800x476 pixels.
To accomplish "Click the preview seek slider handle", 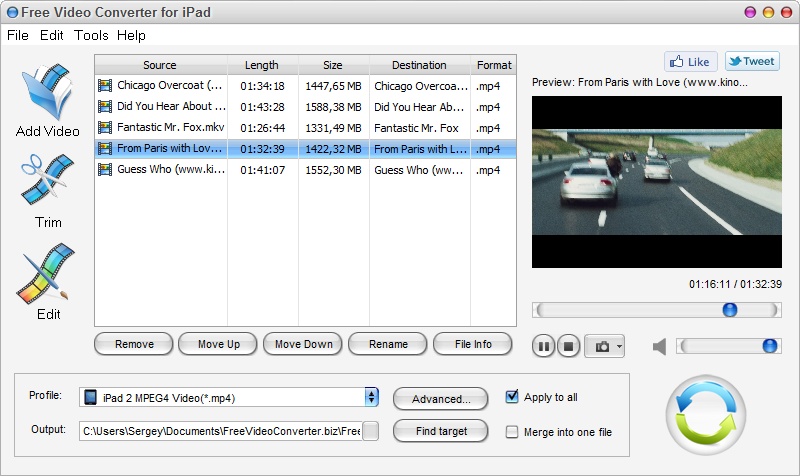I will click(730, 309).
